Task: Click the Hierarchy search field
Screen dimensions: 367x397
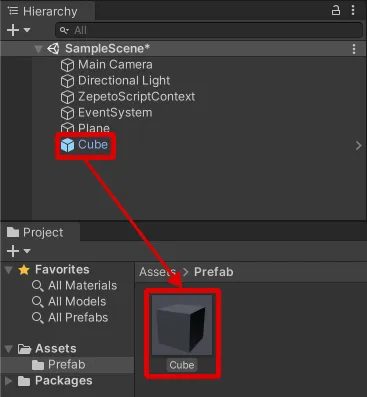Action: [209, 30]
